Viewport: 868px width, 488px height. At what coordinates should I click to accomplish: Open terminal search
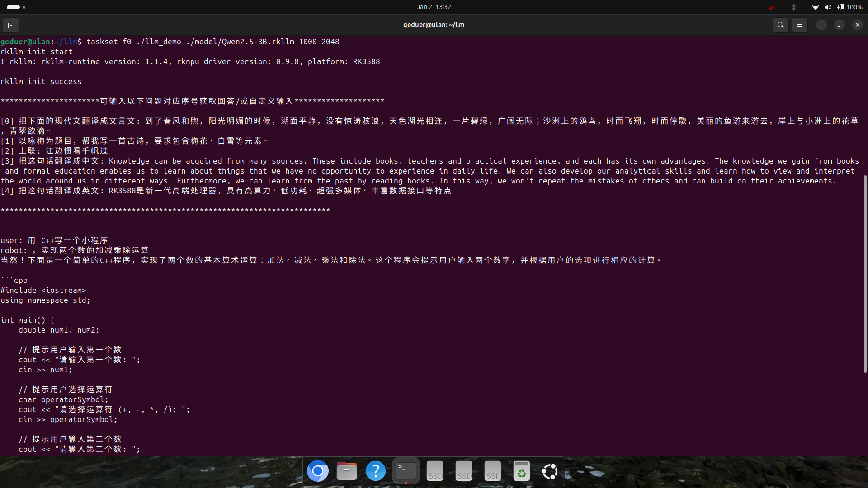click(x=781, y=25)
